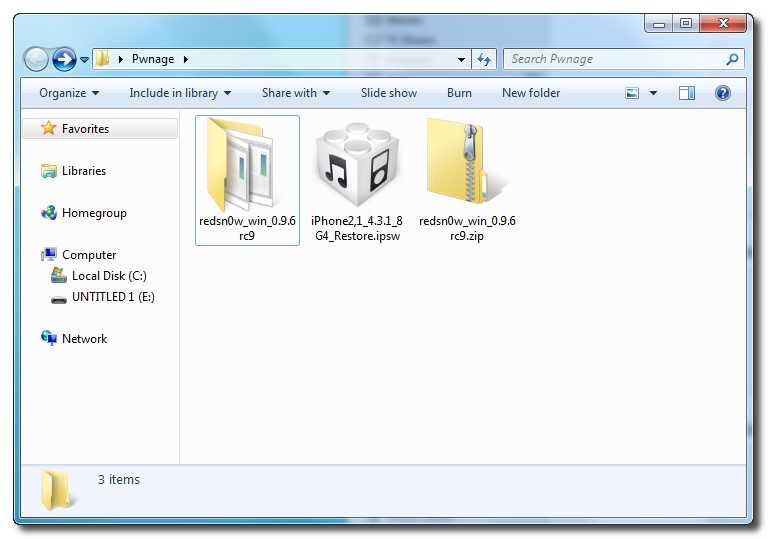Toggle the preview pane
This screenshot has height=539, width=768.
tap(687, 93)
